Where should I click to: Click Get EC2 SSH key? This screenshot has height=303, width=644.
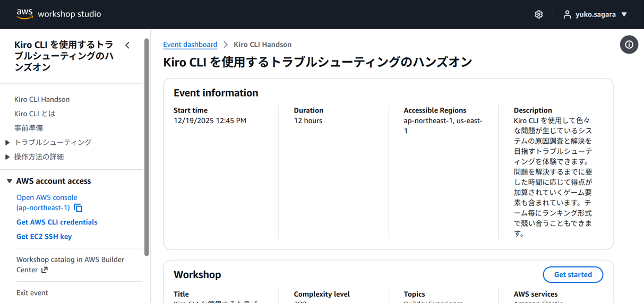44,236
